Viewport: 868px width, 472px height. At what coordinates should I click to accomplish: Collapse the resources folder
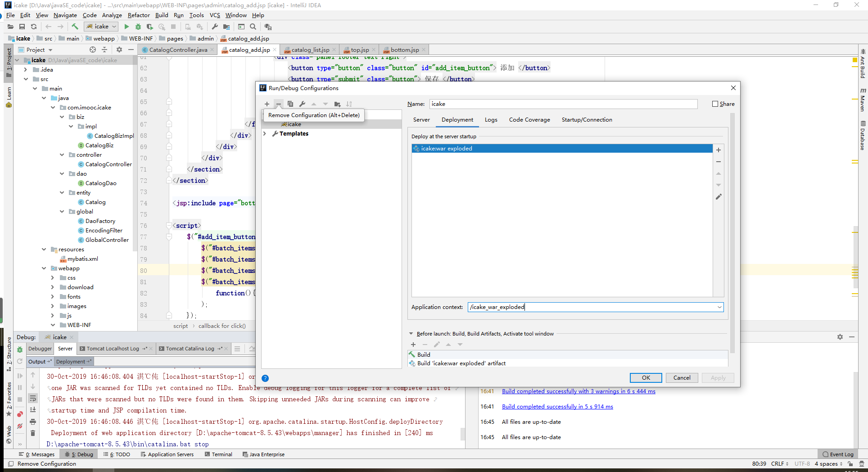coord(44,250)
